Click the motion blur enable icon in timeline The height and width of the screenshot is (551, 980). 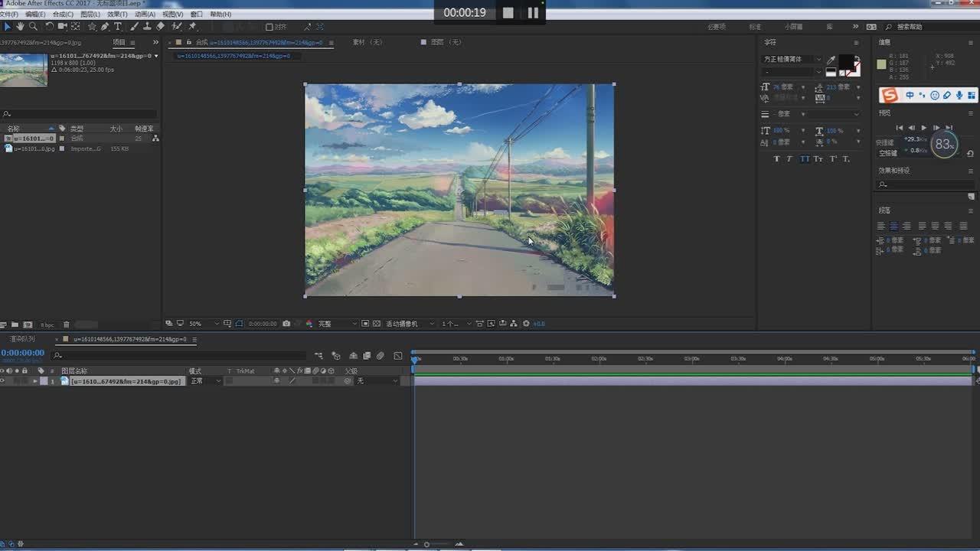[381, 356]
